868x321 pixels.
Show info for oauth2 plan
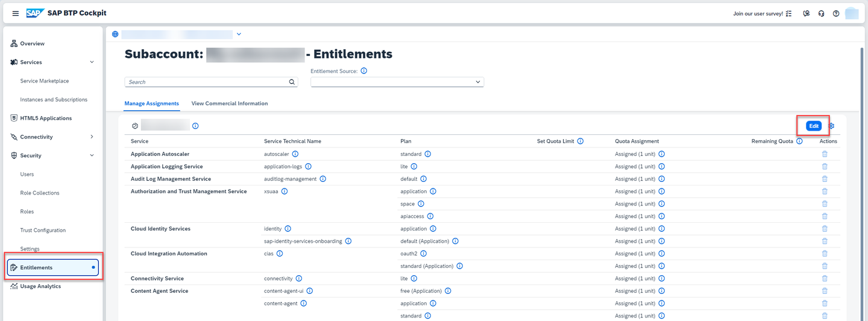(424, 254)
